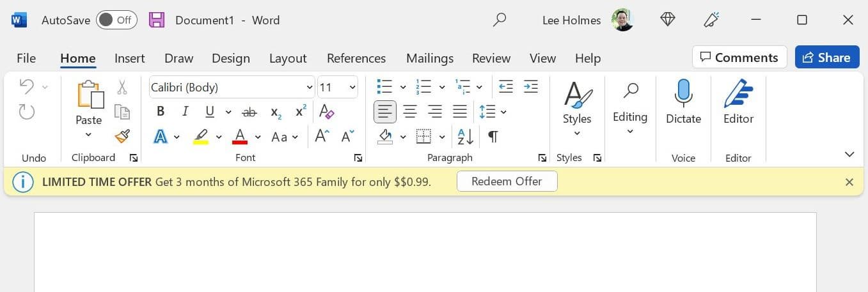Dismiss the limited time offer banner
The image size is (868, 292).
(849, 182)
